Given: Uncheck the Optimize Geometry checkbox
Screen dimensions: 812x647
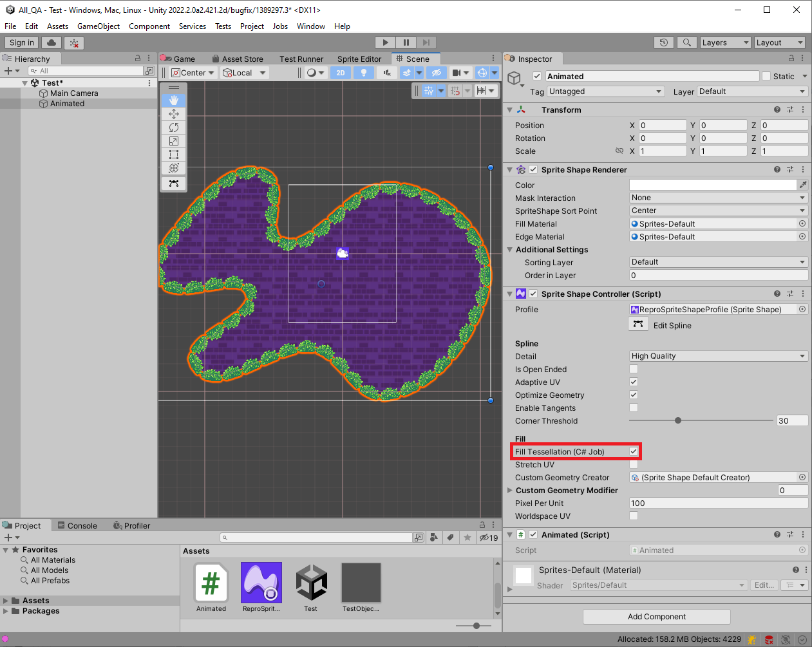Looking at the screenshot, I should [634, 395].
